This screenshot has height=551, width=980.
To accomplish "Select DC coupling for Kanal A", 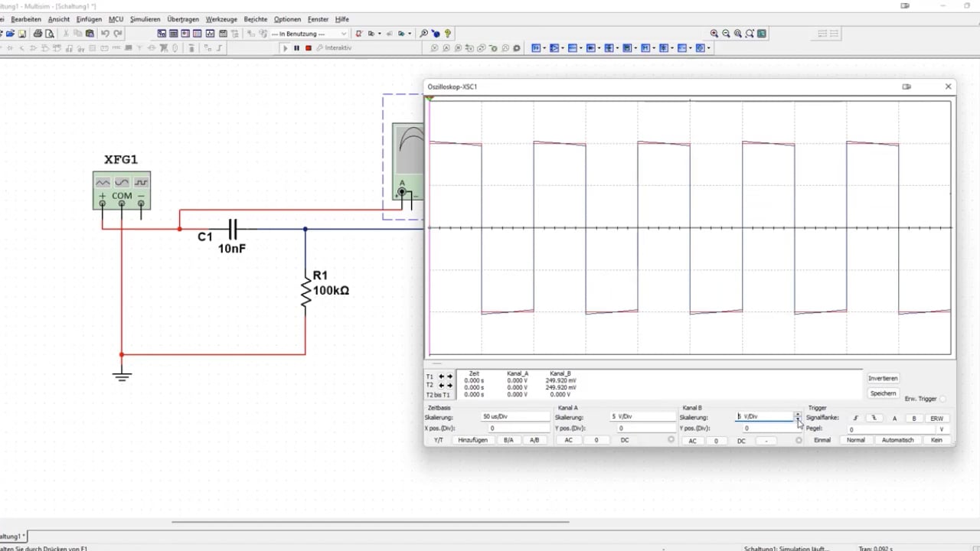I will tap(625, 440).
